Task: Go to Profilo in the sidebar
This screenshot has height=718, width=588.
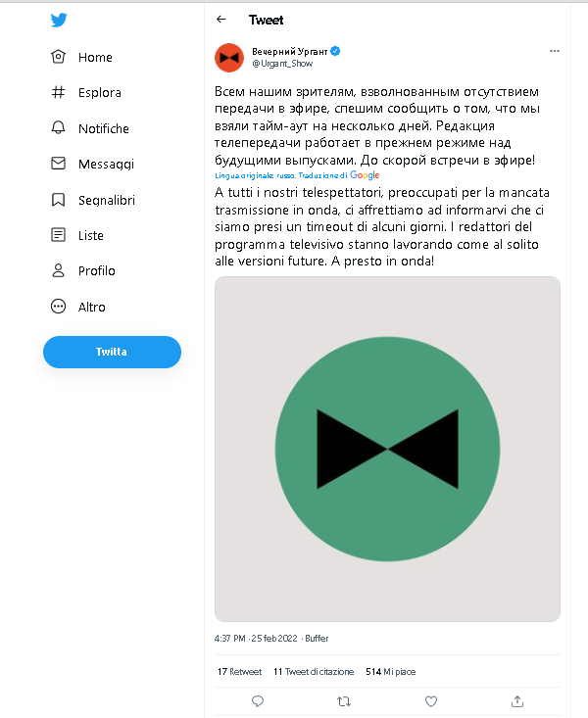Action: [x=83, y=270]
